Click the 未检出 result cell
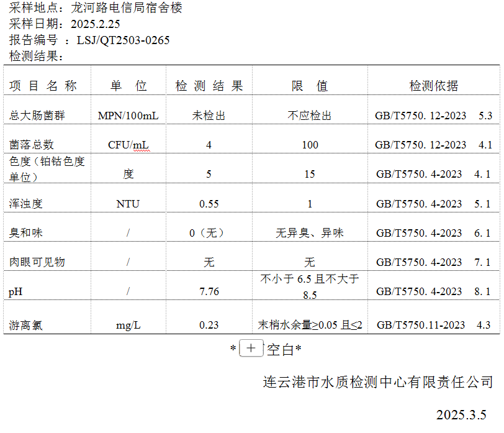The width and height of the screenshot is (504, 433). coord(209,116)
